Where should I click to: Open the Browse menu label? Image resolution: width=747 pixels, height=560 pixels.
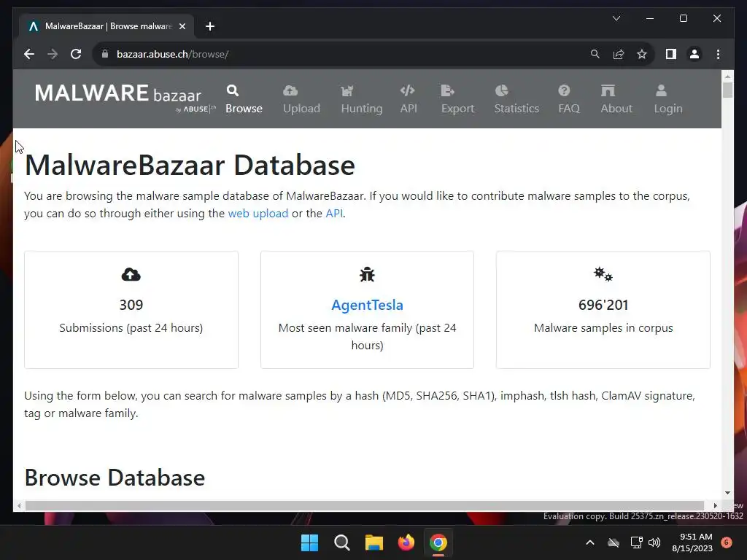point(244,109)
